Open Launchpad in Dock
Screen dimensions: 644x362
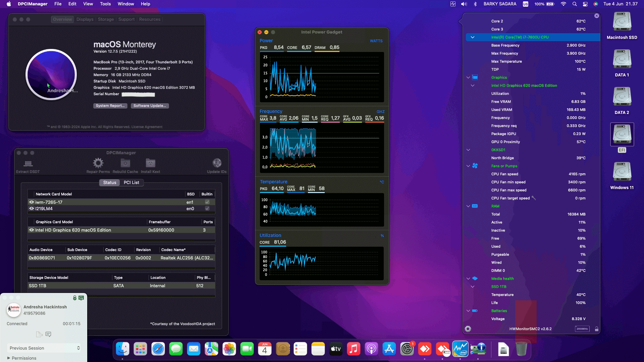(x=140, y=349)
